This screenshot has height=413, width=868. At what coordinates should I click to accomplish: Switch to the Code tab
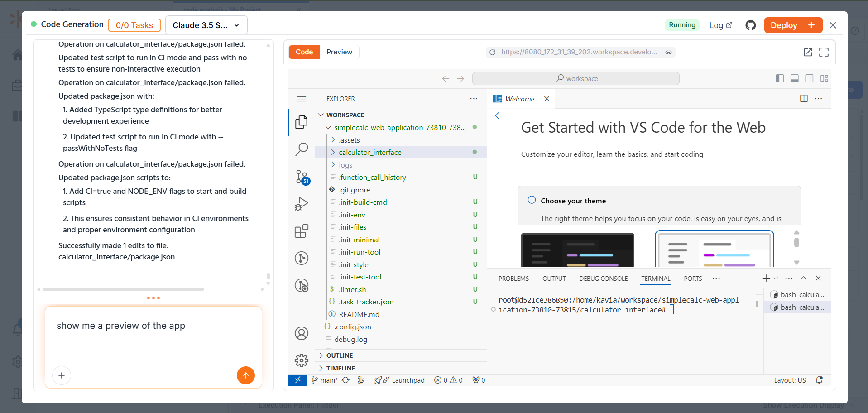(x=304, y=52)
